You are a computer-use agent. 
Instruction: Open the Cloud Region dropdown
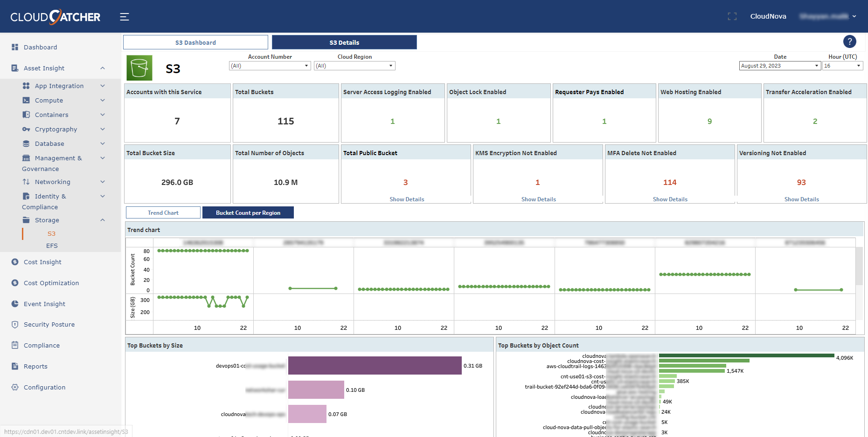click(x=354, y=66)
